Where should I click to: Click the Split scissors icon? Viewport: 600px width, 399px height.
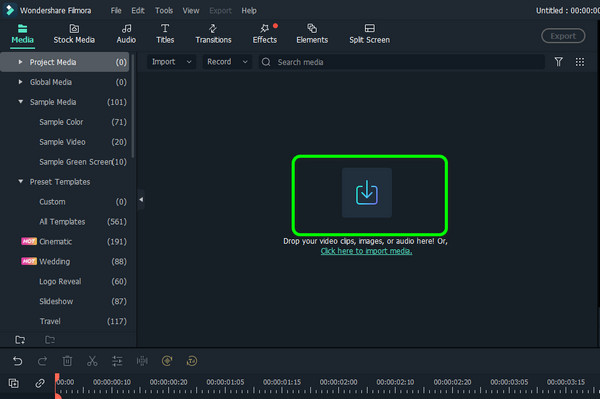92,361
